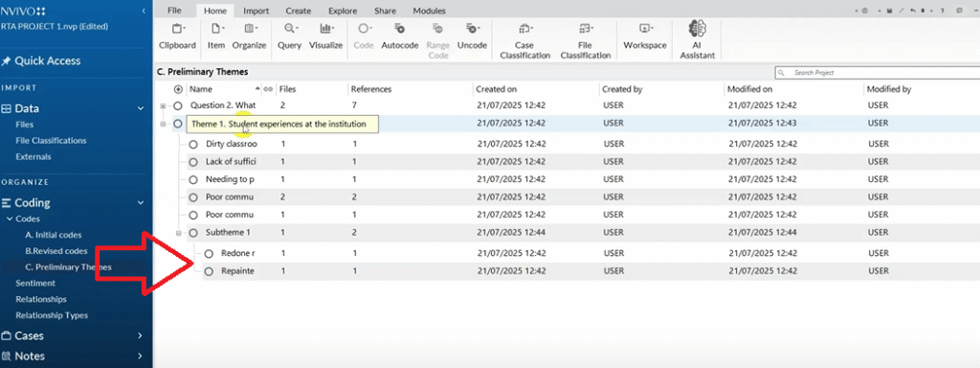Expand the Cases section in sidebar
The width and height of the screenshot is (980, 368).
point(140,336)
